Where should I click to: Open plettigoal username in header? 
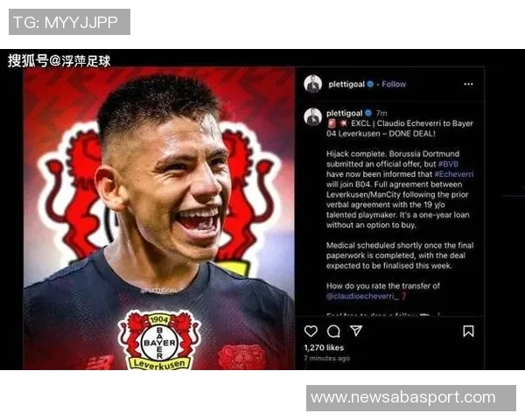(346, 84)
